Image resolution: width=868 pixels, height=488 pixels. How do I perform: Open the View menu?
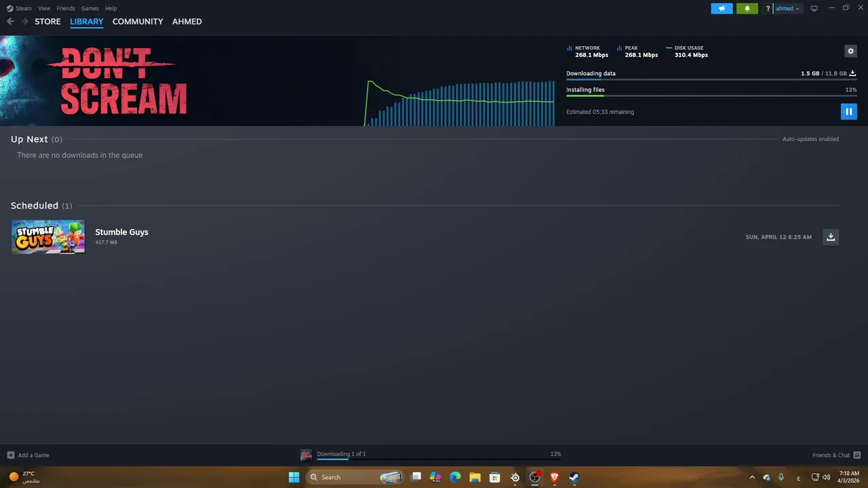(x=44, y=9)
